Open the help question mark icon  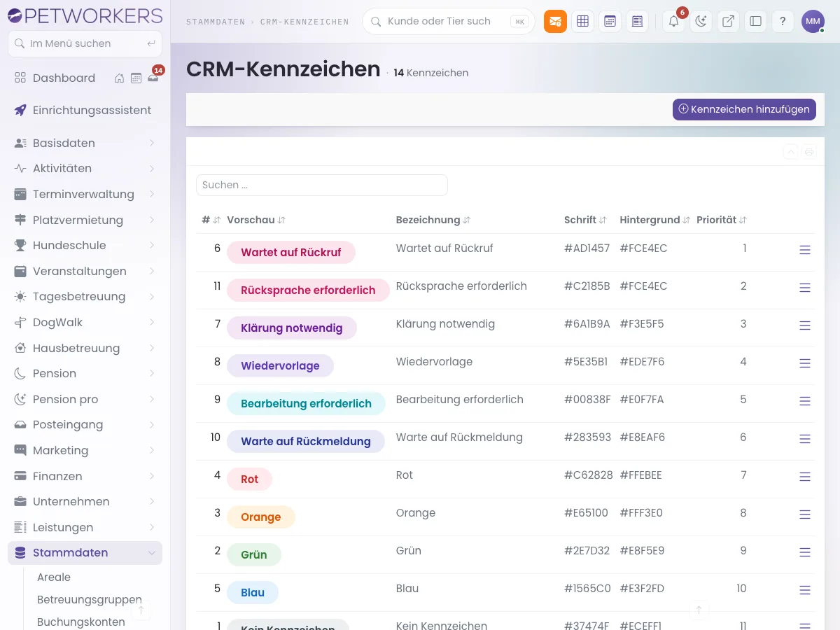click(783, 22)
